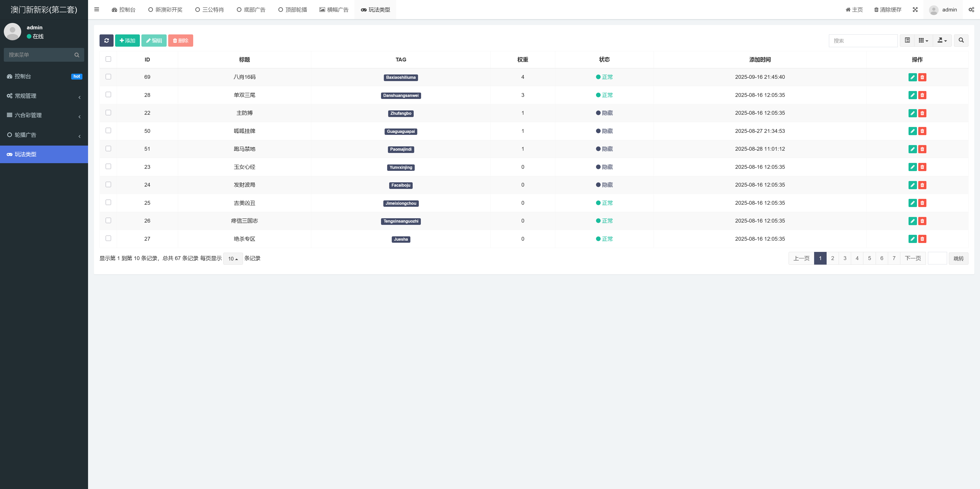
Task: Toggle 隐藏 status of row 主防搏
Action: pos(604,113)
